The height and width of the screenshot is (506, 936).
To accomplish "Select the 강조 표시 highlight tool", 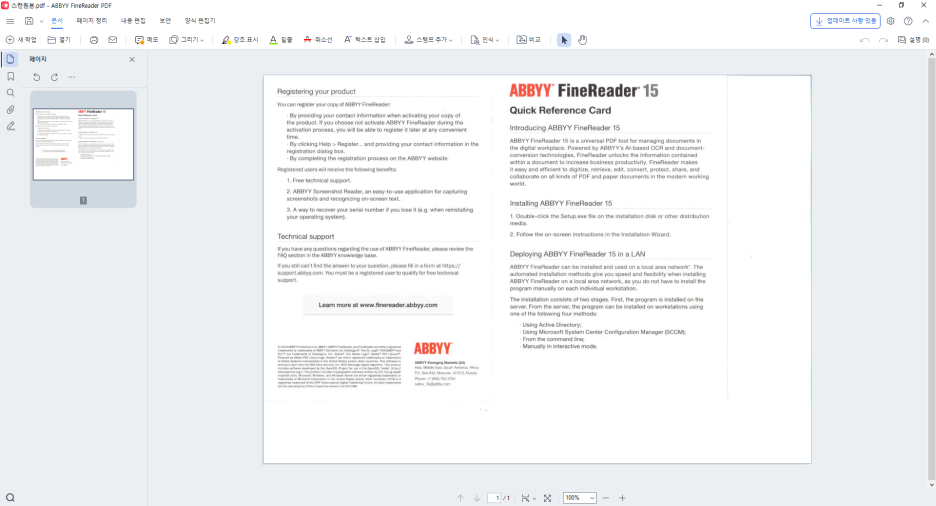I will pyautogui.click(x=239, y=40).
